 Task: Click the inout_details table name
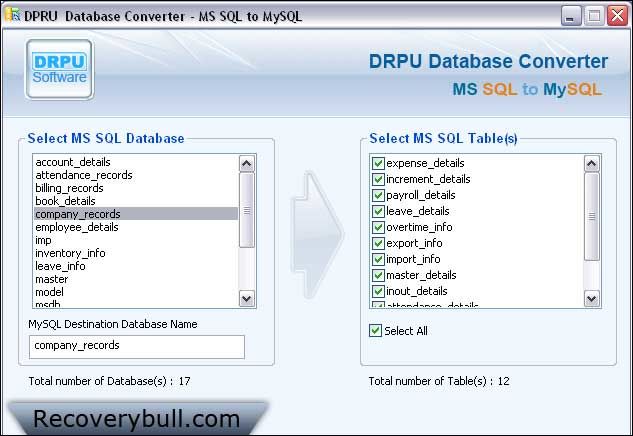(x=417, y=291)
